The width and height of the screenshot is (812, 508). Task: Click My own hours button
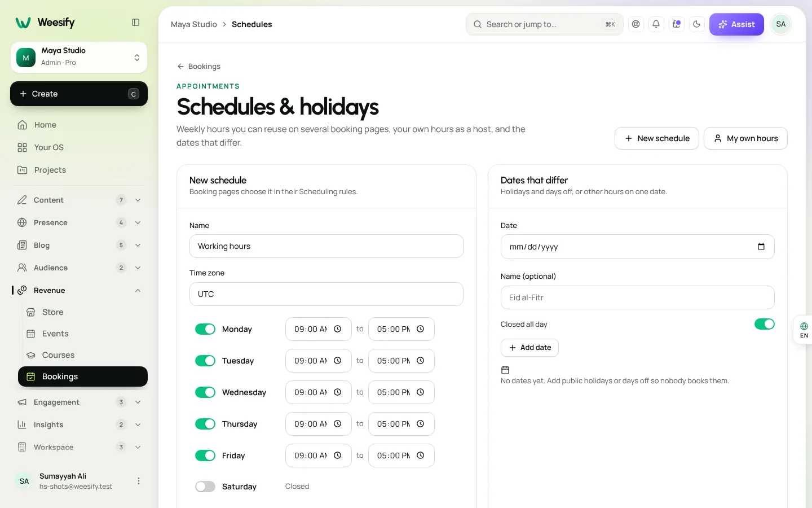745,138
